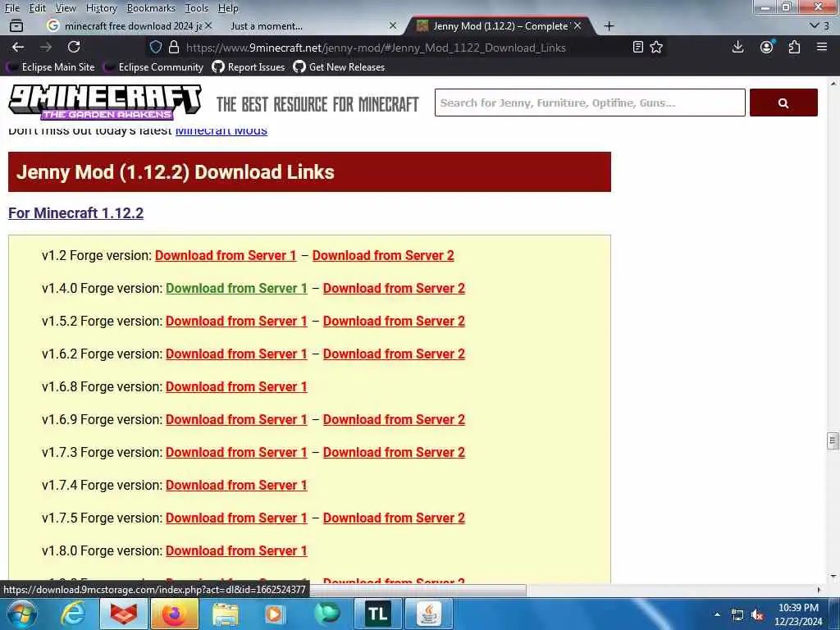
Task: Switch to the 'Just a moment...' tab
Action: pos(313,25)
